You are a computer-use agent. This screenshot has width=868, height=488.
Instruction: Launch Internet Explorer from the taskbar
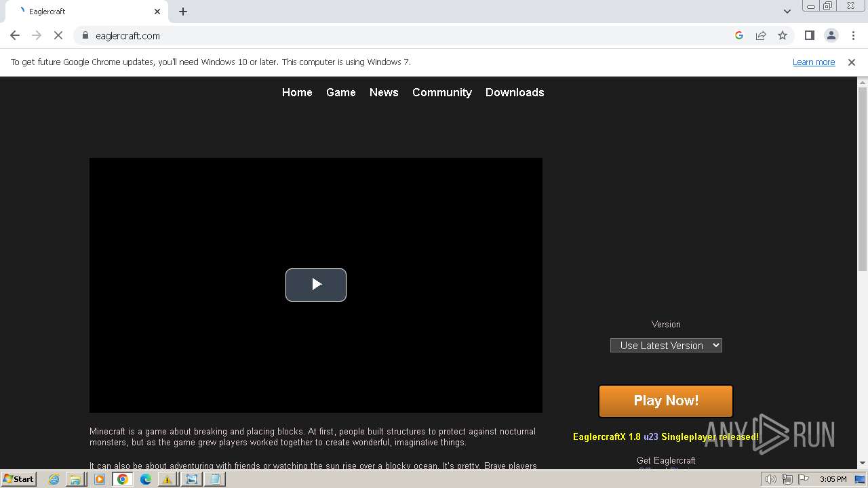pos(54,479)
